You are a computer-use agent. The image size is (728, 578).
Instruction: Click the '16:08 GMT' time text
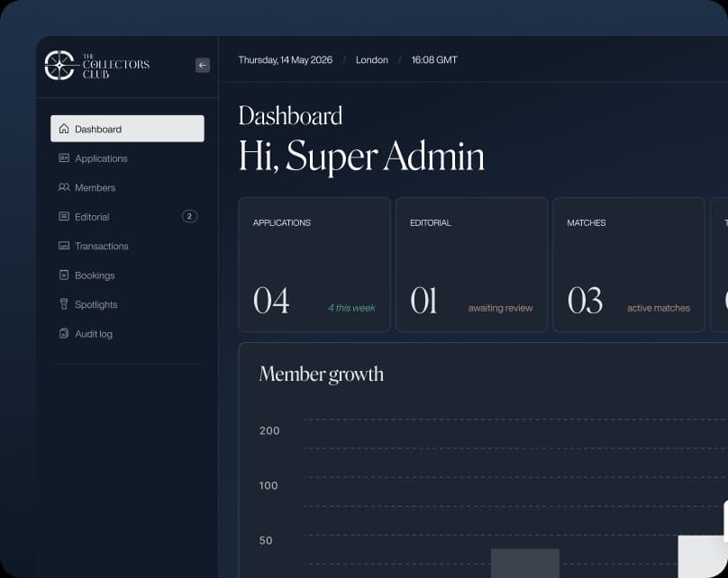point(434,59)
